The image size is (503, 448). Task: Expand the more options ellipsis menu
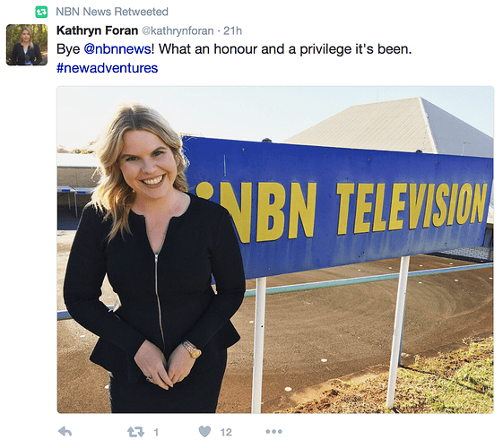[x=274, y=432]
